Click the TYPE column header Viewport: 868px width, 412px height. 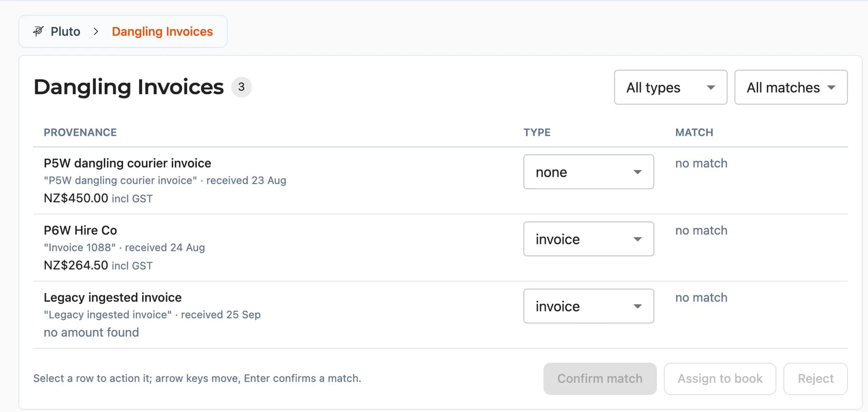click(537, 133)
